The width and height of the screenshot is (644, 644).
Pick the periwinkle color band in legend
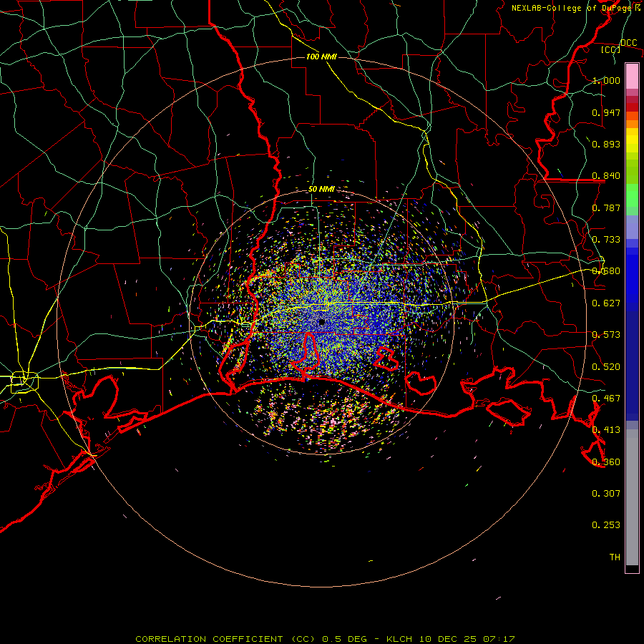click(x=632, y=228)
